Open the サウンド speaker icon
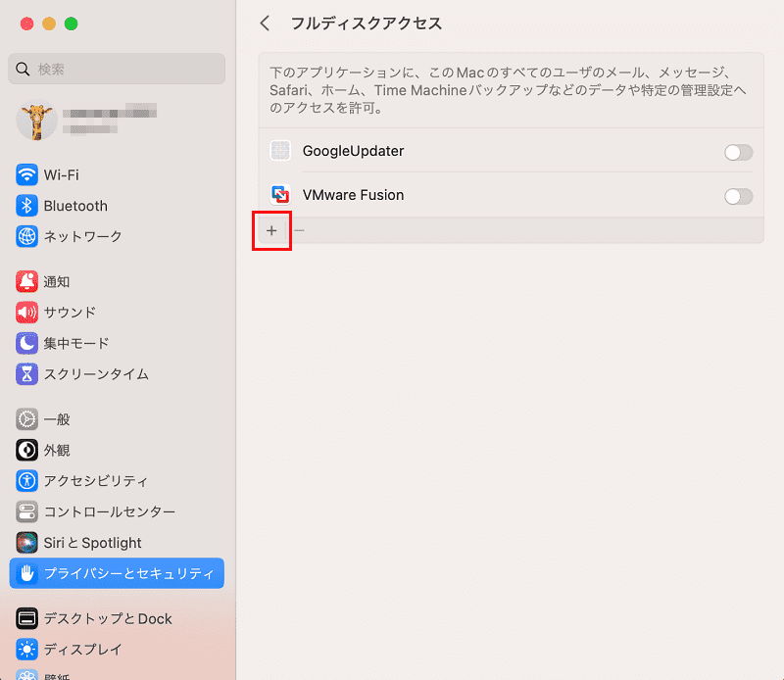Image resolution: width=784 pixels, height=680 pixels. 26,313
